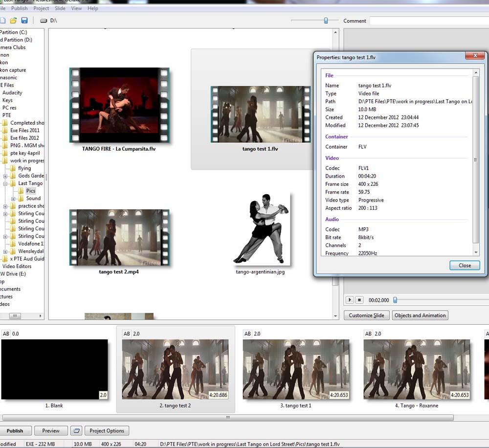
Task: Click the Path value in the Properties dialog
Action: [415, 101]
